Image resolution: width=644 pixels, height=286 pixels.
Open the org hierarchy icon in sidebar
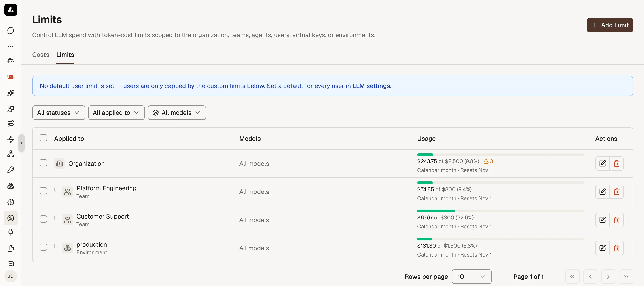pos(11,154)
